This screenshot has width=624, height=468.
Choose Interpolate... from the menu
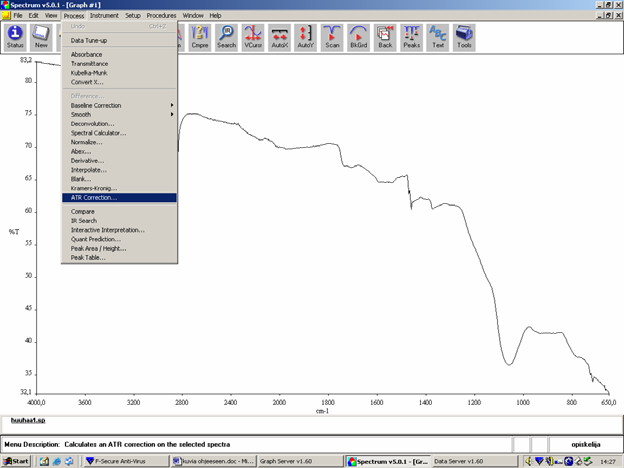(119, 170)
